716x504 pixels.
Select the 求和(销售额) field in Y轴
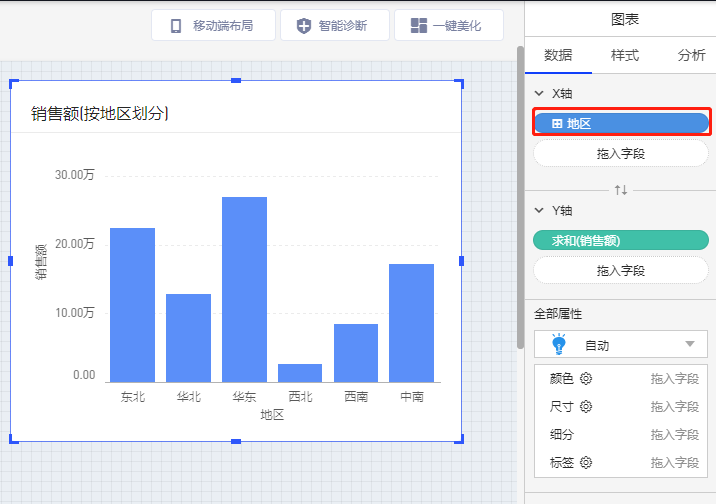(621, 240)
